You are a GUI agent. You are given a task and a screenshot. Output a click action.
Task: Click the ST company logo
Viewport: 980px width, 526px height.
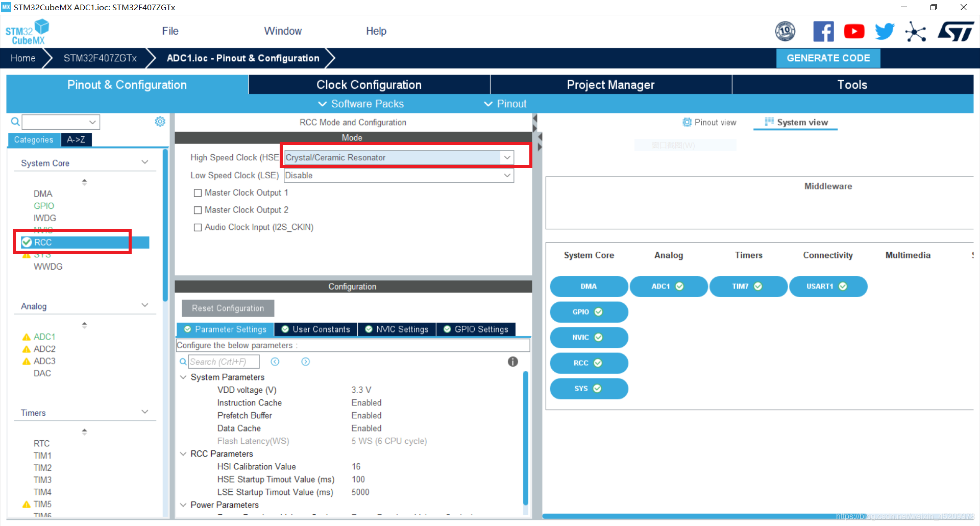pos(956,32)
